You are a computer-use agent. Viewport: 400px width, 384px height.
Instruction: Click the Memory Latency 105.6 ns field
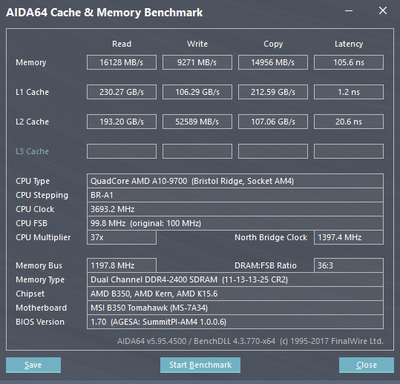[x=349, y=62]
